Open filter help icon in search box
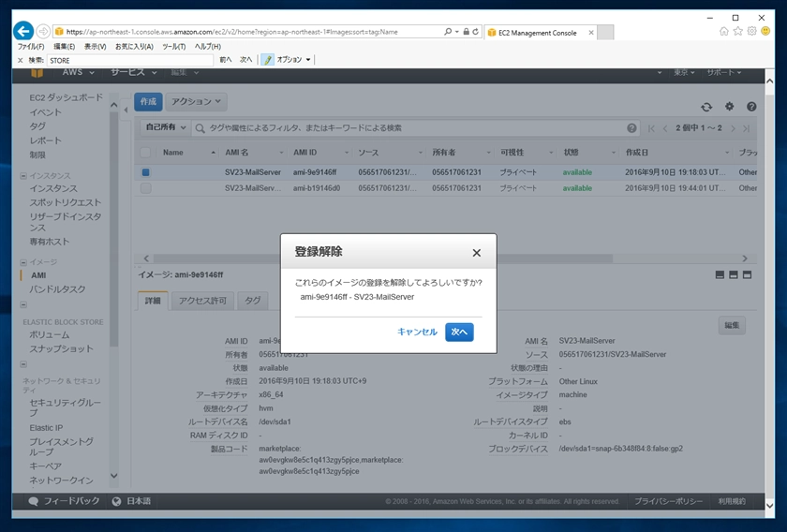Viewport: 787px width, 532px height. click(631, 128)
